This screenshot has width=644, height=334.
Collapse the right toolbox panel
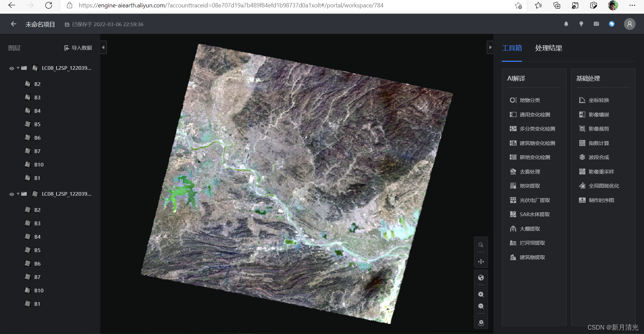coord(490,47)
